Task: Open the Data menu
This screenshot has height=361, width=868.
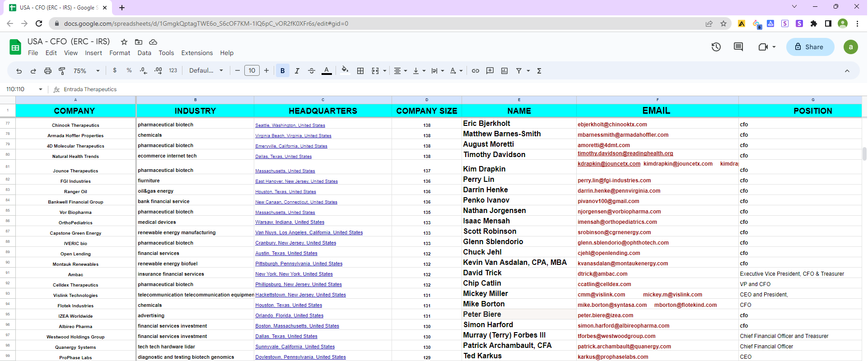Action: (x=145, y=53)
